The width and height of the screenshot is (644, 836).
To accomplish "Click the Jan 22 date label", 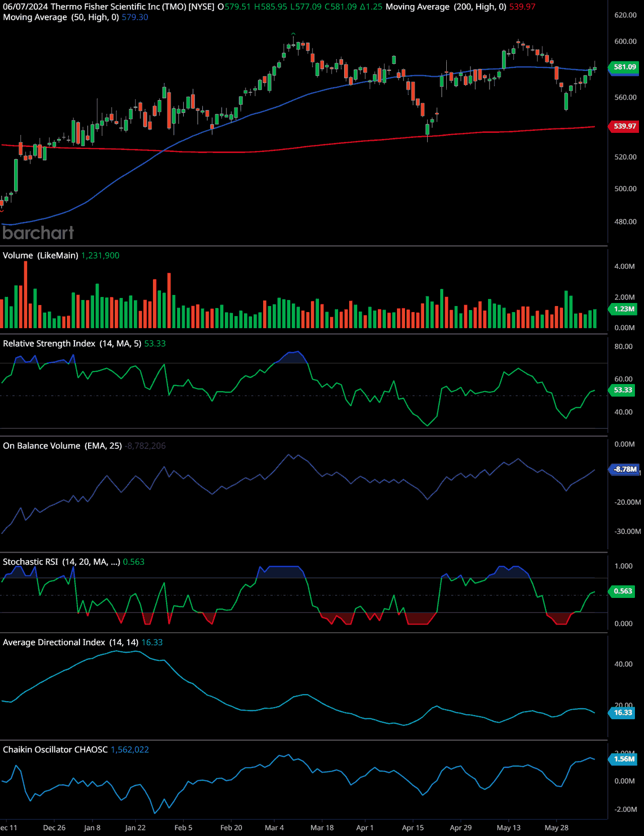I will pyautogui.click(x=135, y=828).
